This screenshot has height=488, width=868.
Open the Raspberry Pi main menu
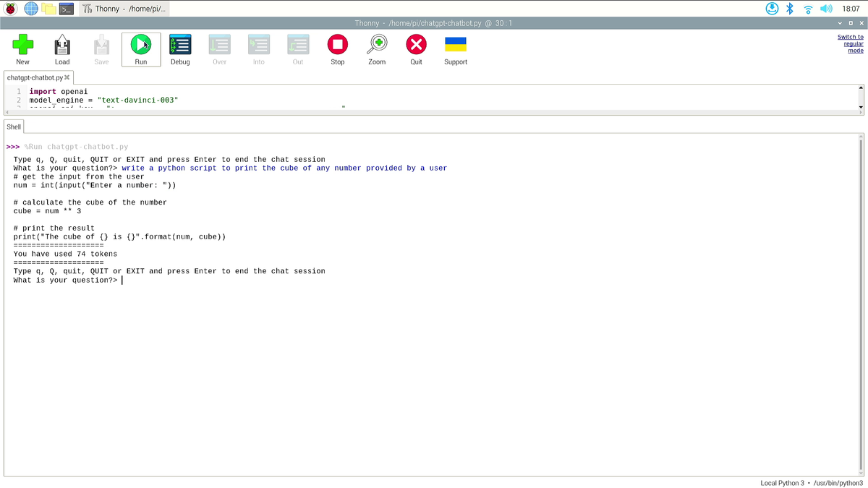click(11, 9)
